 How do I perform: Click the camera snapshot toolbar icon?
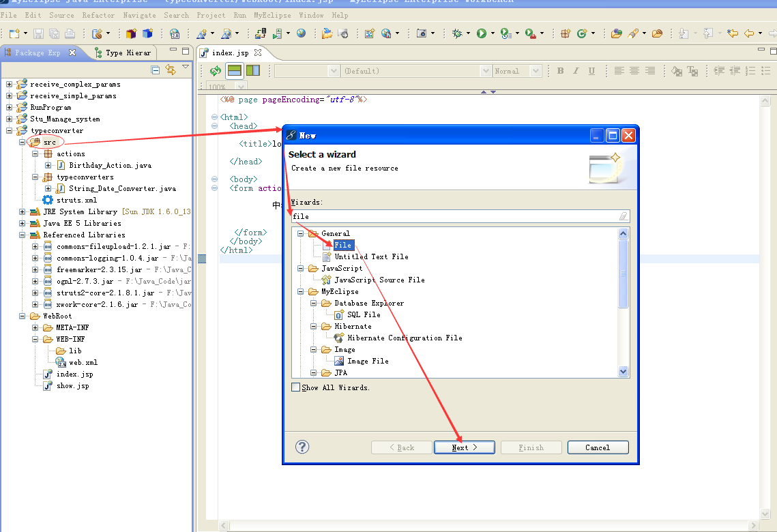click(421, 33)
